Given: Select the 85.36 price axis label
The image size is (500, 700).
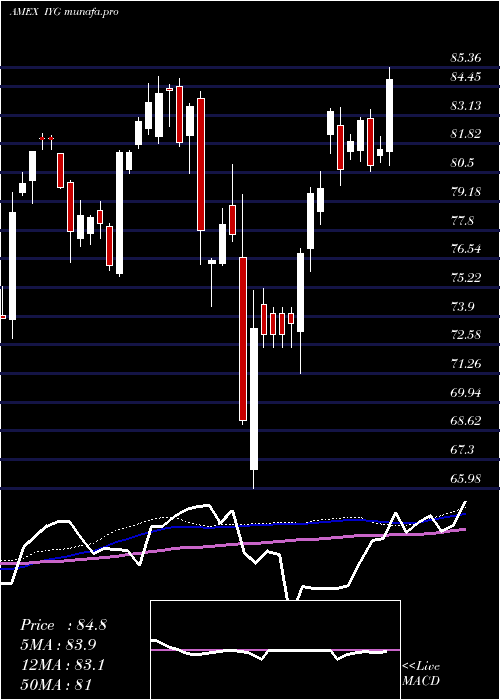Looking at the screenshot, I should tap(466, 58).
